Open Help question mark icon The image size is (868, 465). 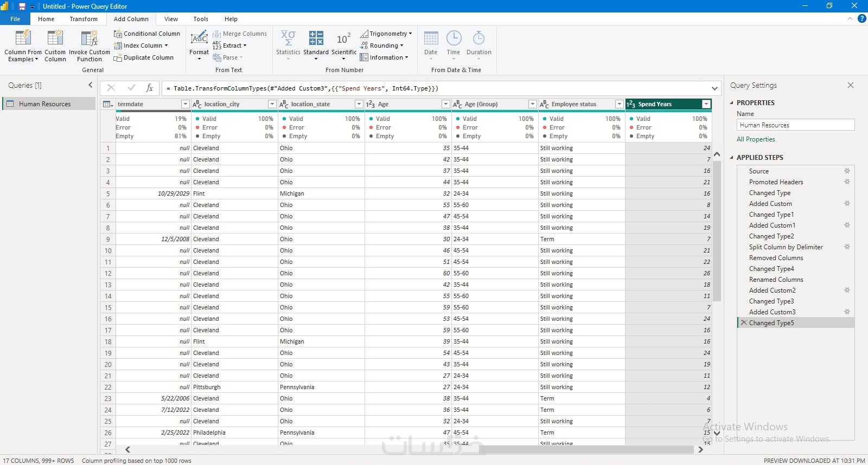[861, 18]
